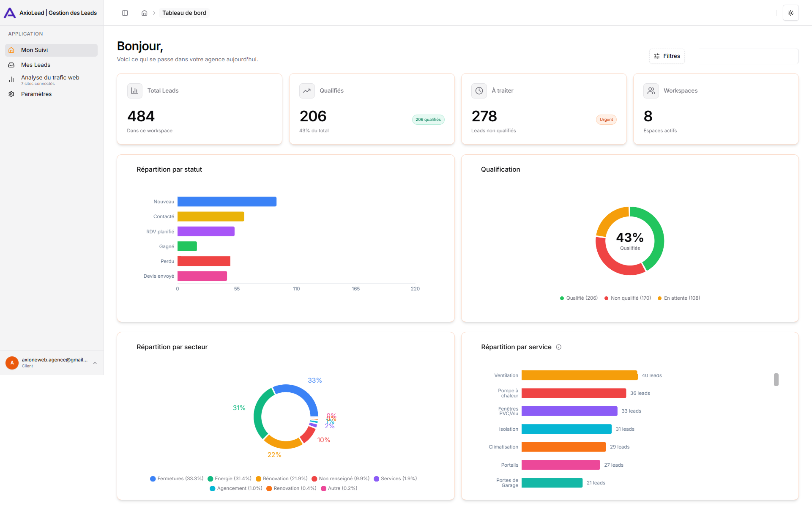This screenshot has width=812, height=509.
Task: Click the 43% Qualifiés donut center
Action: click(x=630, y=241)
